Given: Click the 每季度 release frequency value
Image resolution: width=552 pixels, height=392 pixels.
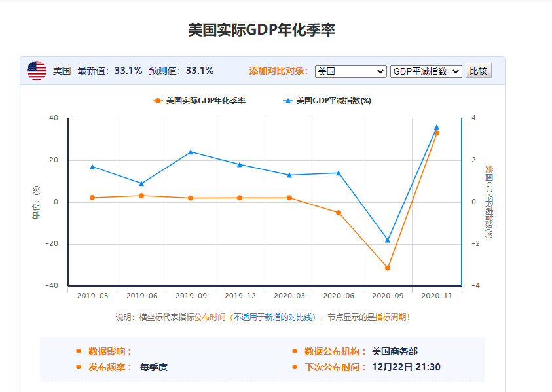Looking at the screenshot, I should [x=153, y=367].
